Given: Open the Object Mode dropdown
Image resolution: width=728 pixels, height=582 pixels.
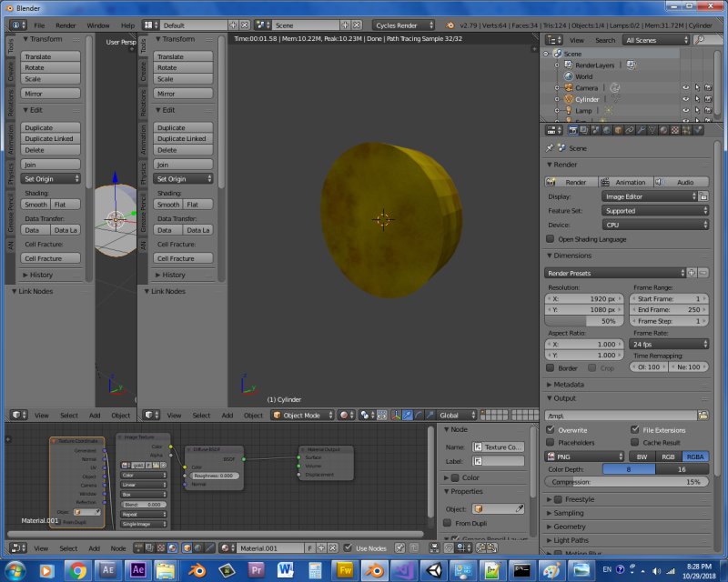Looking at the screenshot, I should click(301, 415).
